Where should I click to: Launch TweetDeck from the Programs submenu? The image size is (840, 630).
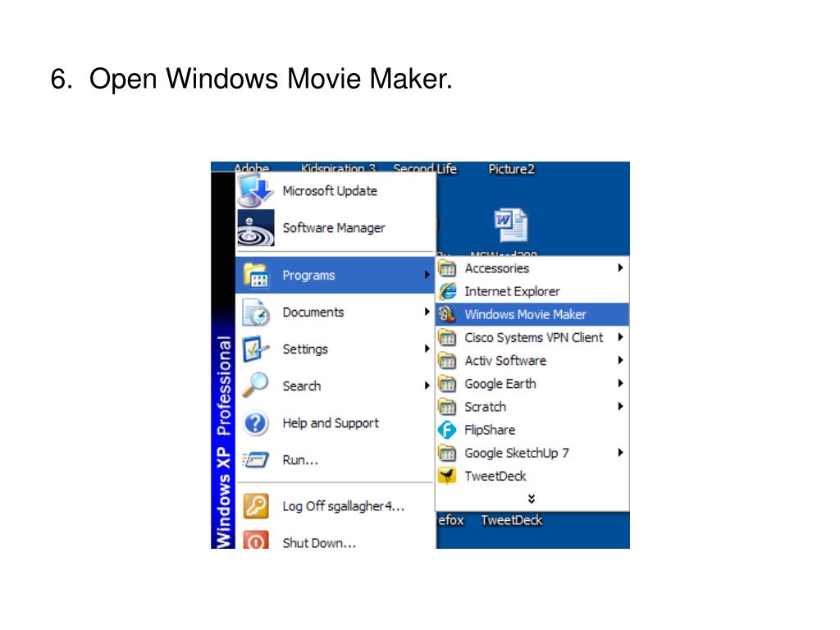coord(532,476)
